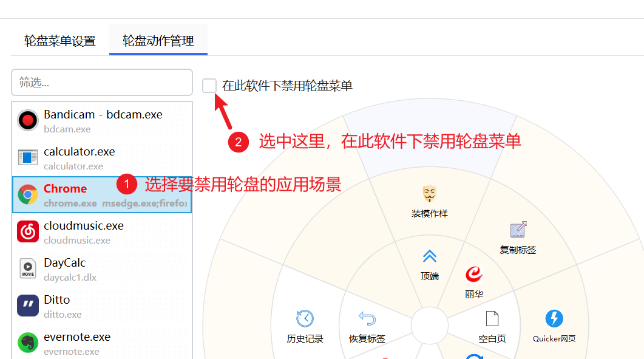This screenshot has height=359, width=644.
Task: Click the Ditto quote-mark icon
Action: click(27, 306)
